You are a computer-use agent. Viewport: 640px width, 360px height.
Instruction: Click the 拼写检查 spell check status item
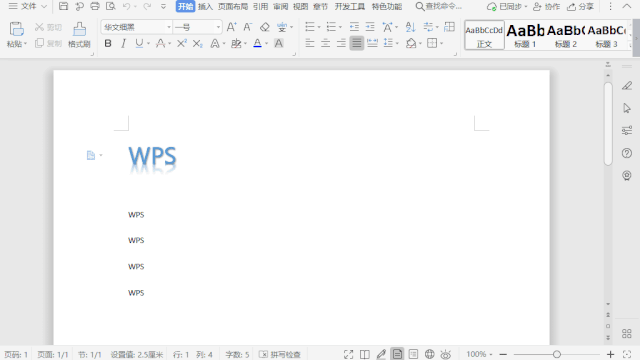pyautogui.click(x=280, y=354)
